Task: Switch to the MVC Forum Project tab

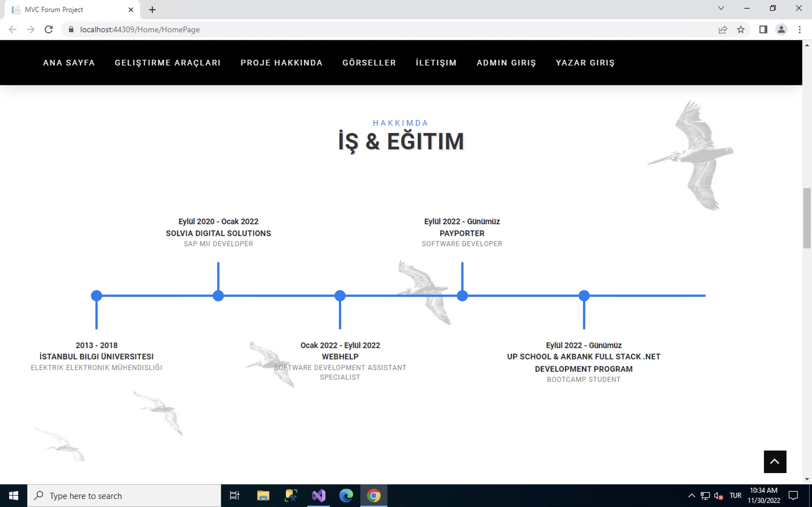Action: [67, 9]
